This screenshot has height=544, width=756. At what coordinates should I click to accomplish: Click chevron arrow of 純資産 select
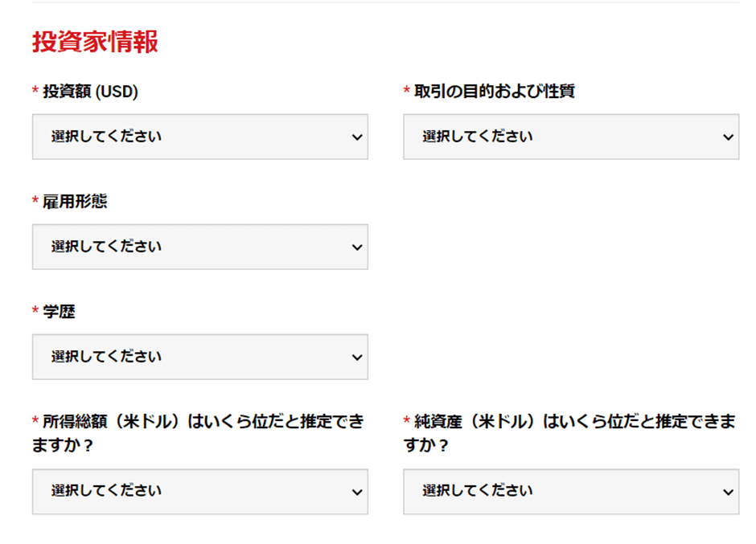coord(728,492)
